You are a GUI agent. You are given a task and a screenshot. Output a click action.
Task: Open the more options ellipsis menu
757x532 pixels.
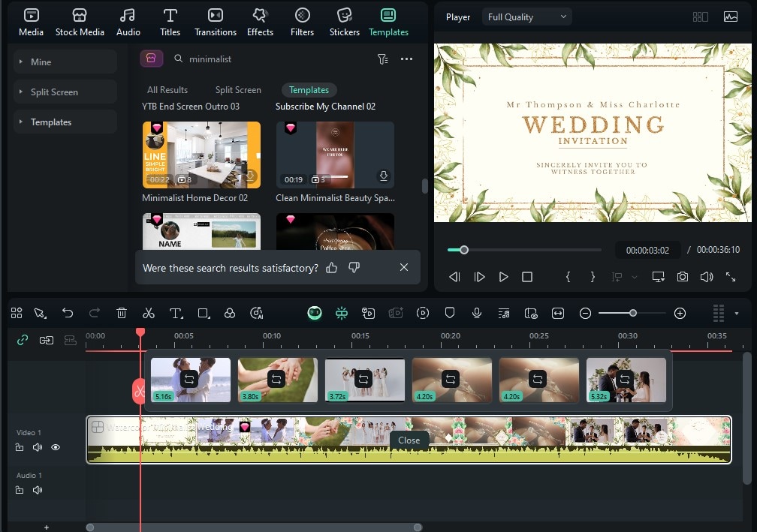(406, 59)
